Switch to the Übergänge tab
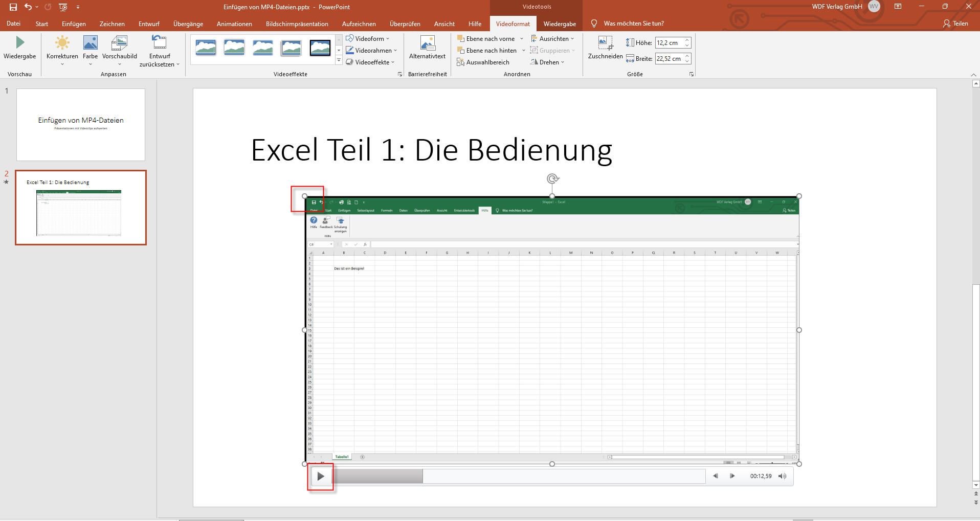The height and width of the screenshot is (521, 980). coord(188,24)
